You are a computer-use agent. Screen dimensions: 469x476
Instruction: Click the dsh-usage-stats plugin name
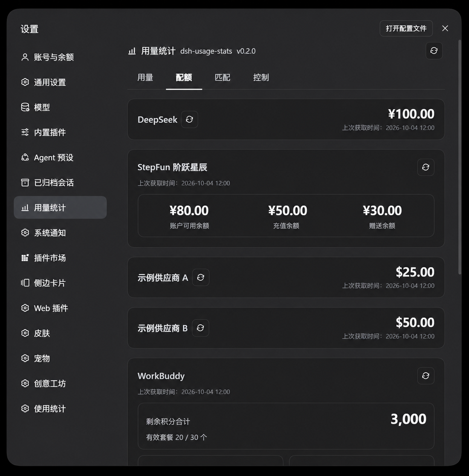pos(206,51)
